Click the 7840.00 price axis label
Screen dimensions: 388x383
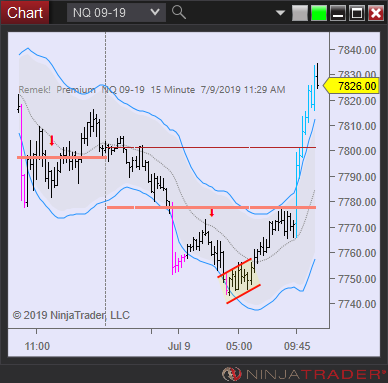(357, 50)
